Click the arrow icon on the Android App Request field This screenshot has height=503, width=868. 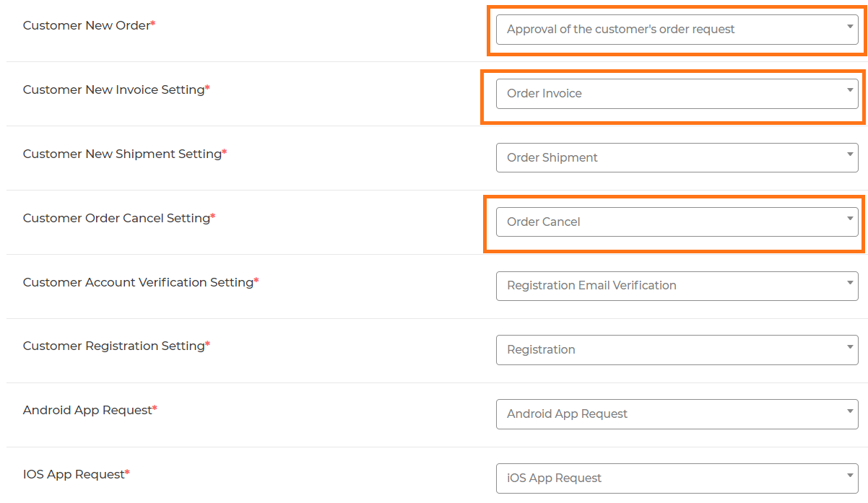click(850, 411)
